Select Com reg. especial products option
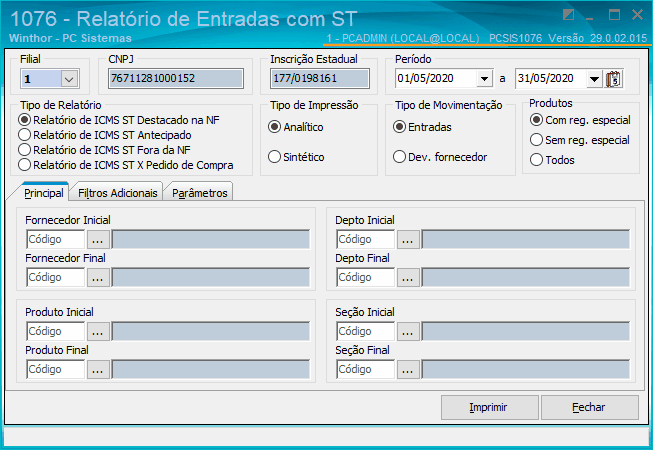This screenshot has width=653, height=450. (x=581, y=120)
